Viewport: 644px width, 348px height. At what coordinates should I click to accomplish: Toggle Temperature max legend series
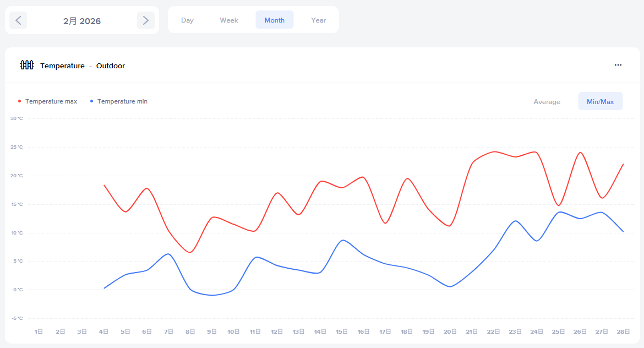(x=51, y=101)
